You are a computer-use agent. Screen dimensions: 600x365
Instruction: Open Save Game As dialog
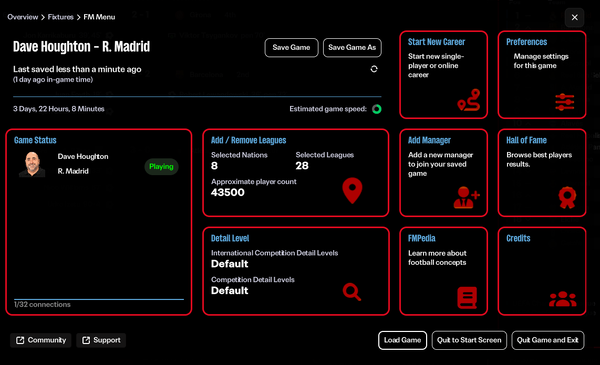[x=352, y=47]
